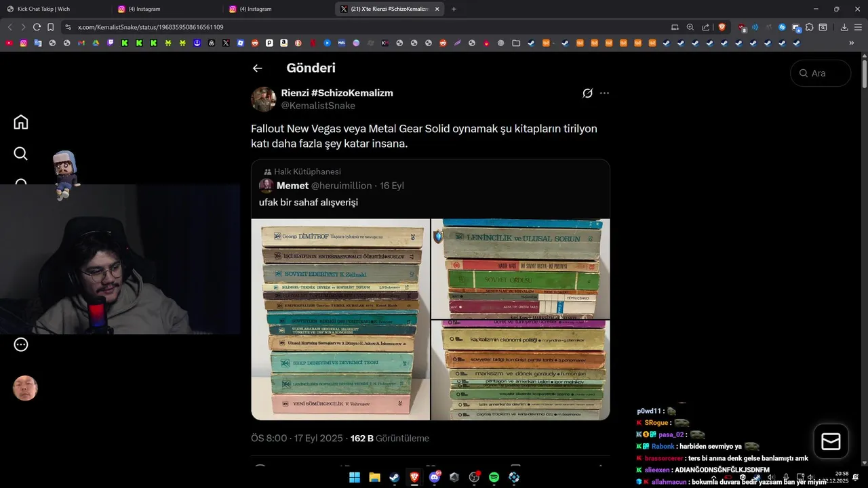Viewport: 868px width, 488px height.
Task: Open Brave Shields lion icon
Action: coord(722,27)
